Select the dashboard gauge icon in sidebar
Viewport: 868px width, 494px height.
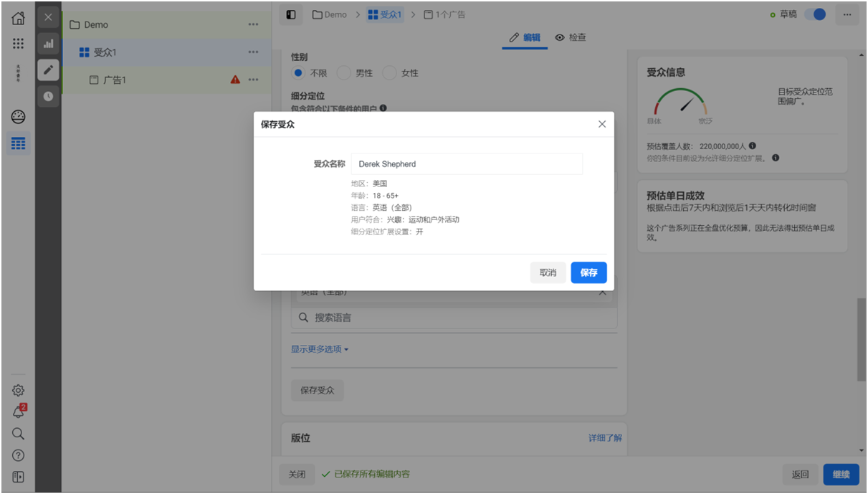point(18,116)
